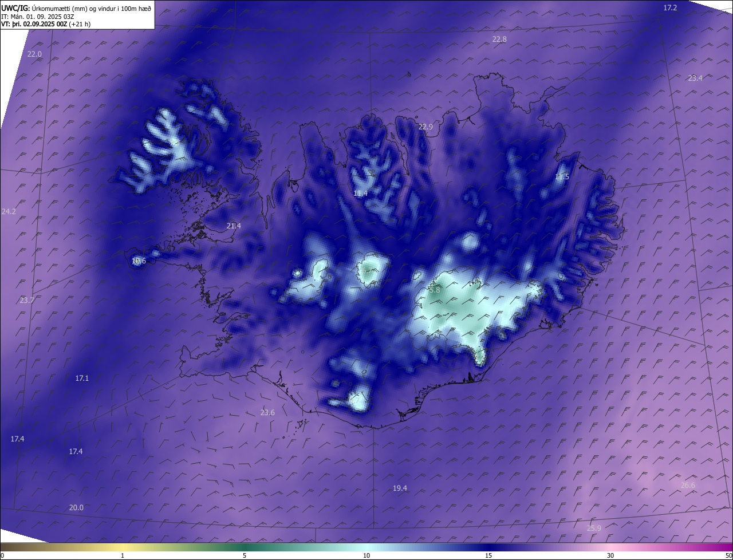Image resolution: width=733 pixels, height=560 pixels.
Task: Click the map value 24.2
Action: coord(9,211)
